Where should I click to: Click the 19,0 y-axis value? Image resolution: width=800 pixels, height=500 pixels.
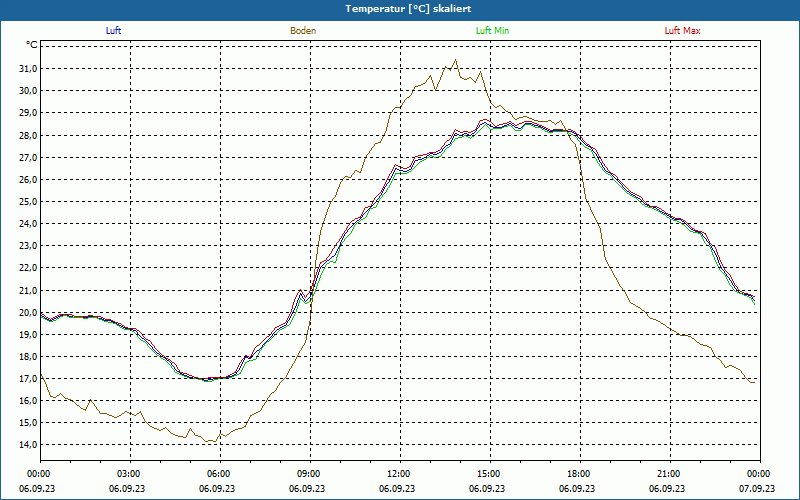[x=28, y=335]
